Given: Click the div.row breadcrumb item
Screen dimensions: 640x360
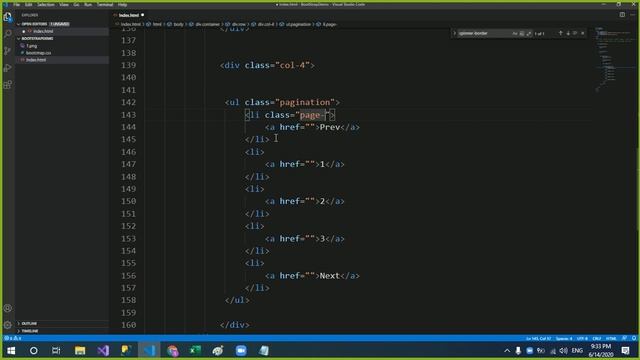Looking at the screenshot, I should (239, 24).
